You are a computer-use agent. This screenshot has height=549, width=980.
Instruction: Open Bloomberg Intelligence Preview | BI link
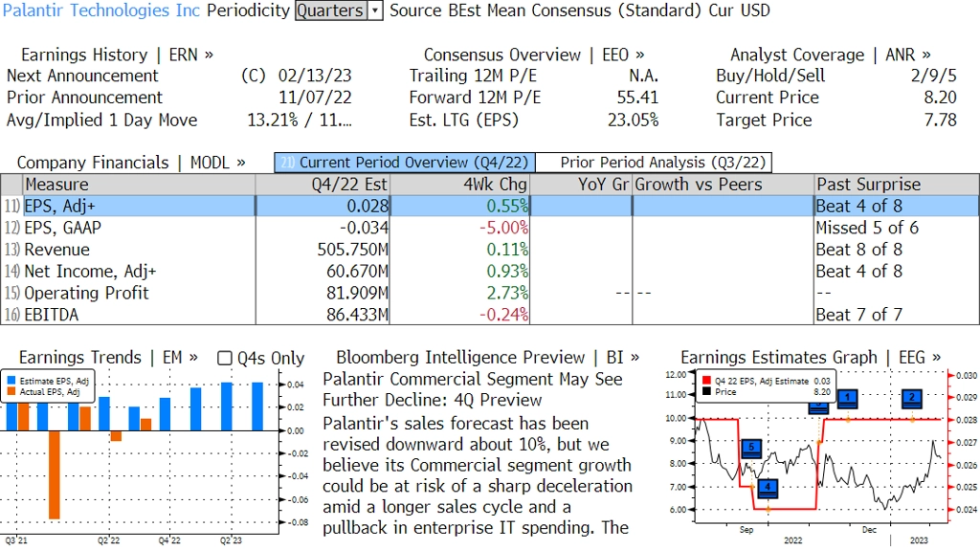pos(487,358)
